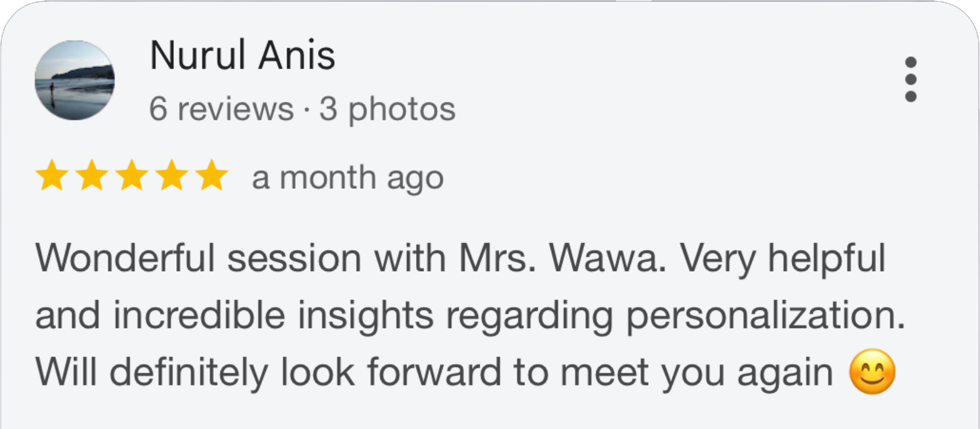
Task: Open the Nurul Anis reviewer profile name
Action: 242,56
